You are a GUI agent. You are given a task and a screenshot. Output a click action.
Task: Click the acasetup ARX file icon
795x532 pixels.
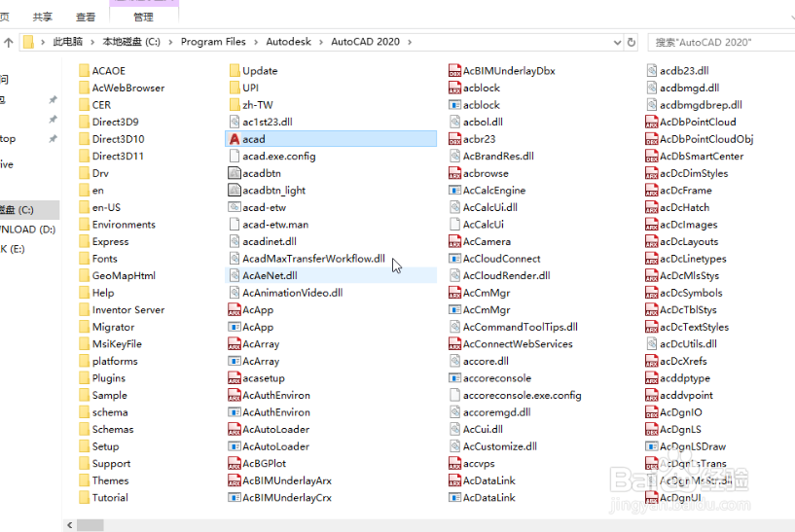click(235, 378)
